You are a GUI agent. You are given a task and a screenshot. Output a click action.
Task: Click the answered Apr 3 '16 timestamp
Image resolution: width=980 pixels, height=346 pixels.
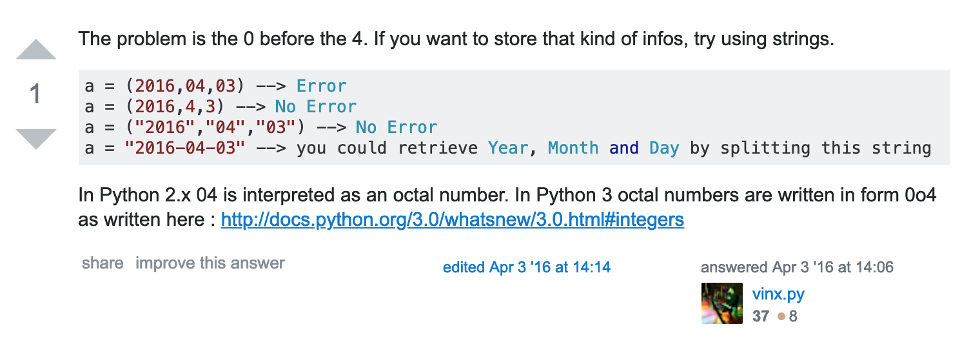[x=797, y=267]
